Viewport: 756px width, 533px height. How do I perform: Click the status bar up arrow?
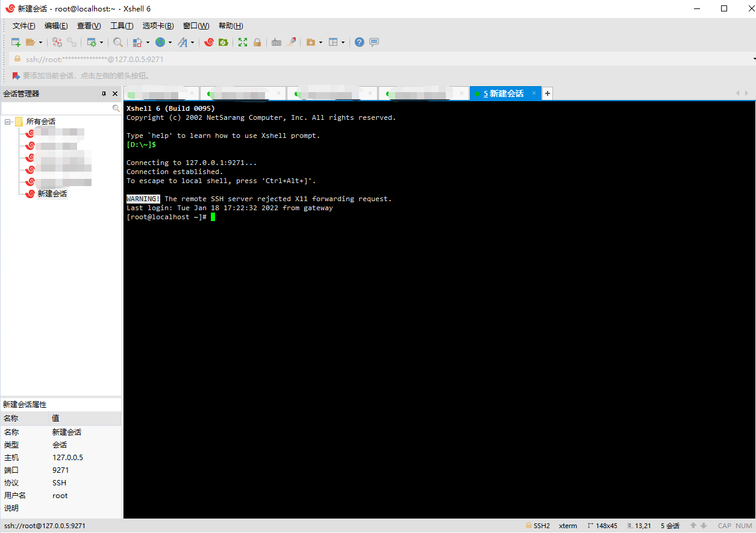tap(693, 526)
